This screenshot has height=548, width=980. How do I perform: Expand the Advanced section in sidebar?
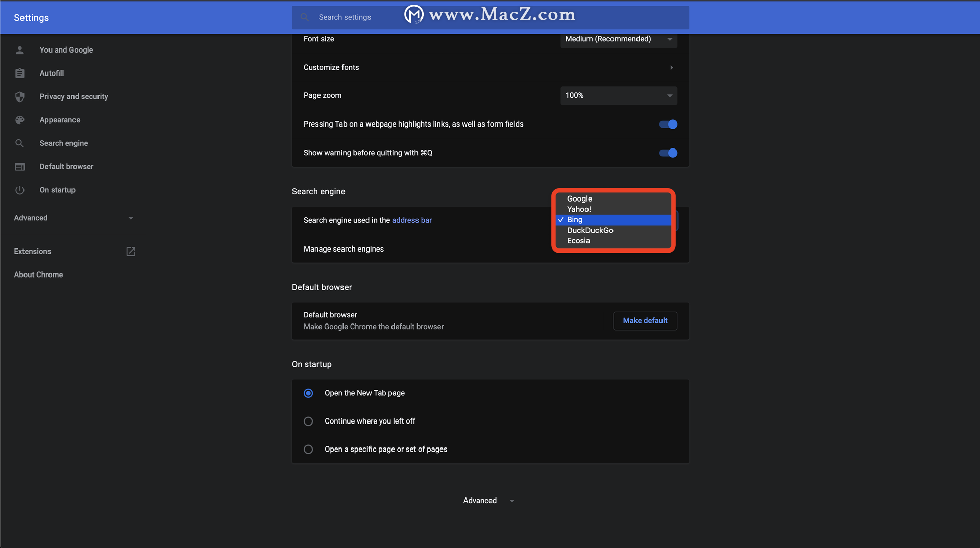(x=74, y=218)
